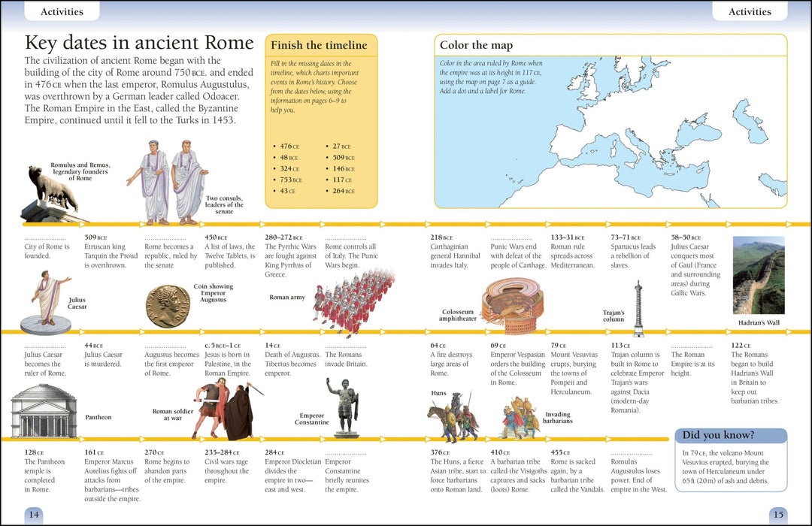Click the Finish the timeline heading
Image resolution: width=812 pixels, height=526 pixels.
pos(319,45)
